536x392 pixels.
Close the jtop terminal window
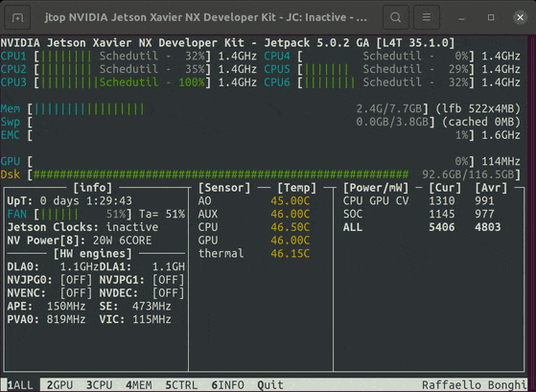[520, 17]
